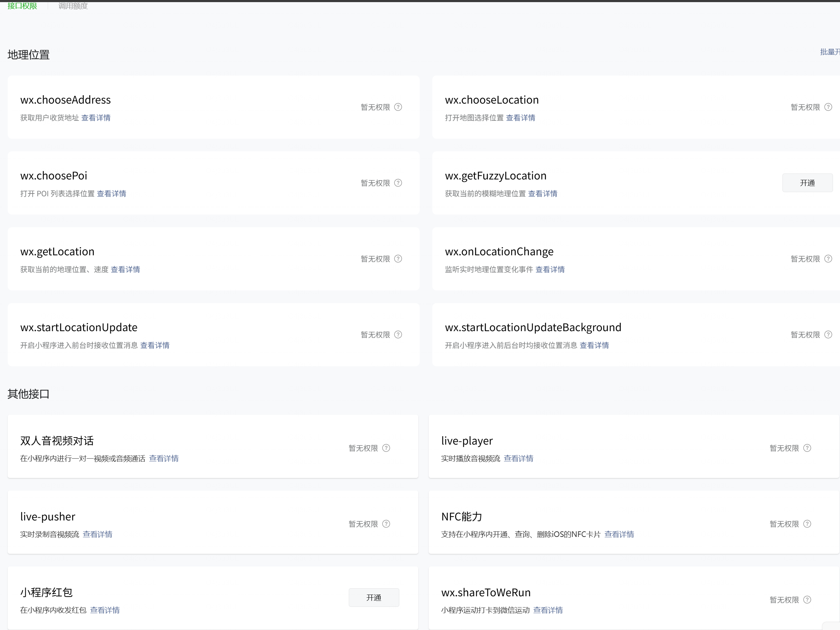Open the 调用额度 tab

click(x=73, y=6)
